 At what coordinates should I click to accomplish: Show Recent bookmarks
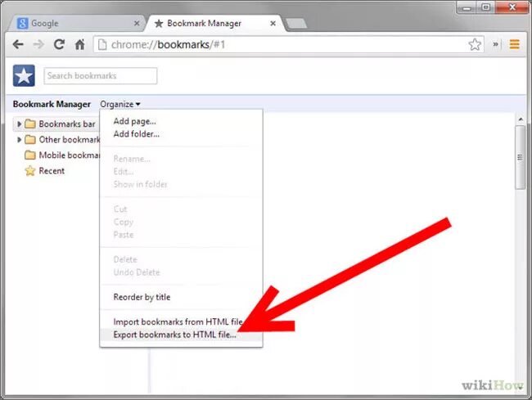pyautogui.click(x=52, y=171)
